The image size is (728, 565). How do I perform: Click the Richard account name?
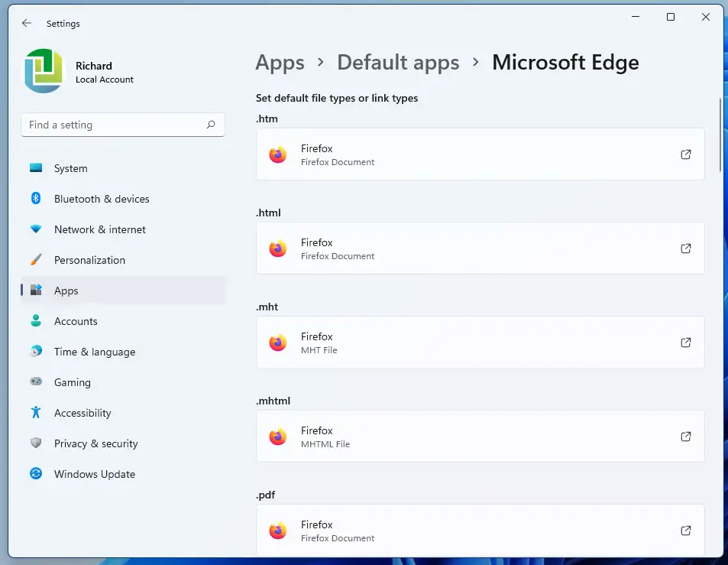(94, 66)
